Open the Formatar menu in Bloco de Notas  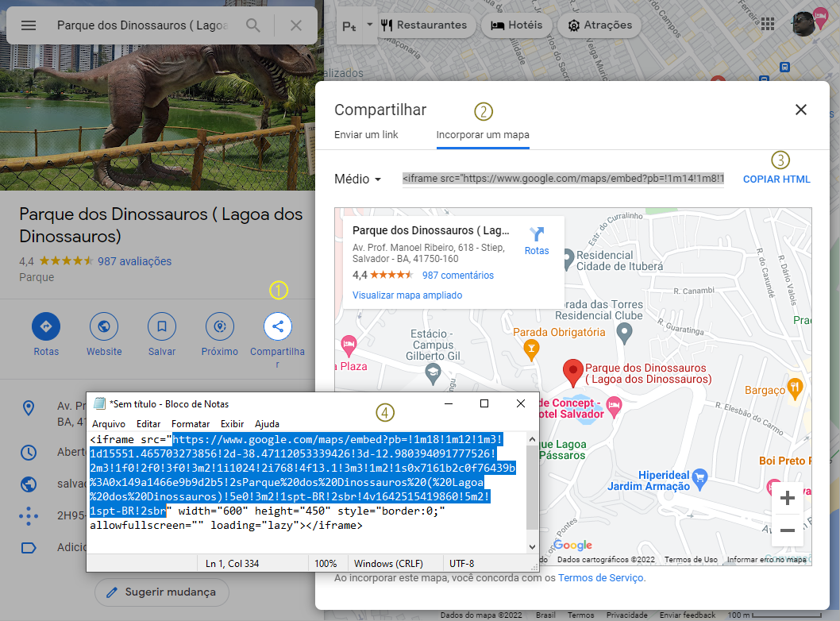click(191, 424)
